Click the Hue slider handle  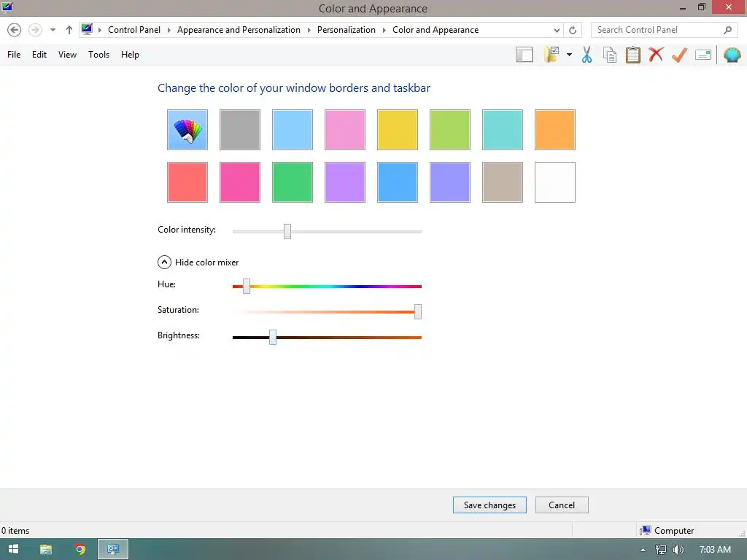(247, 286)
